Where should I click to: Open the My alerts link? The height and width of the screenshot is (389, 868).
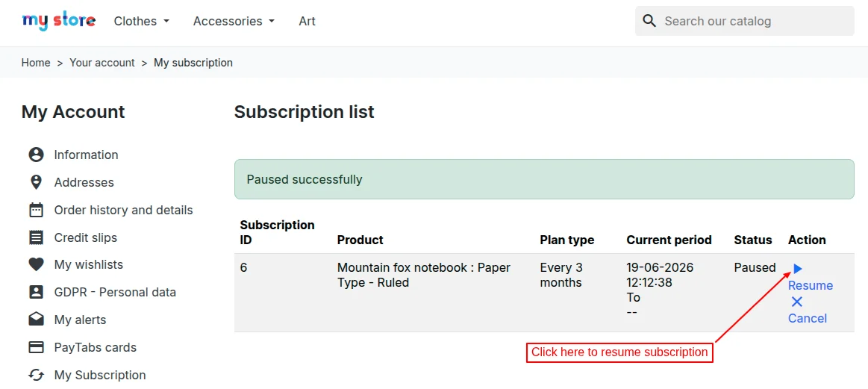coord(81,320)
